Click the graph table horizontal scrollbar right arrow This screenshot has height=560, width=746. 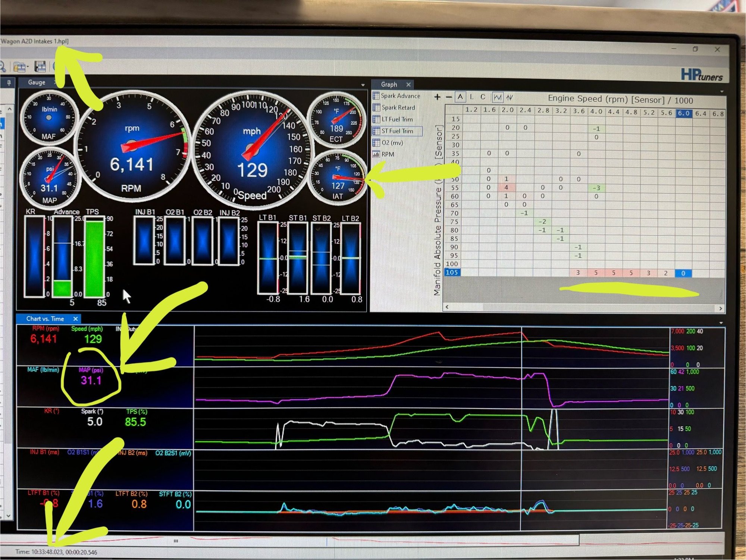coord(720,308)
